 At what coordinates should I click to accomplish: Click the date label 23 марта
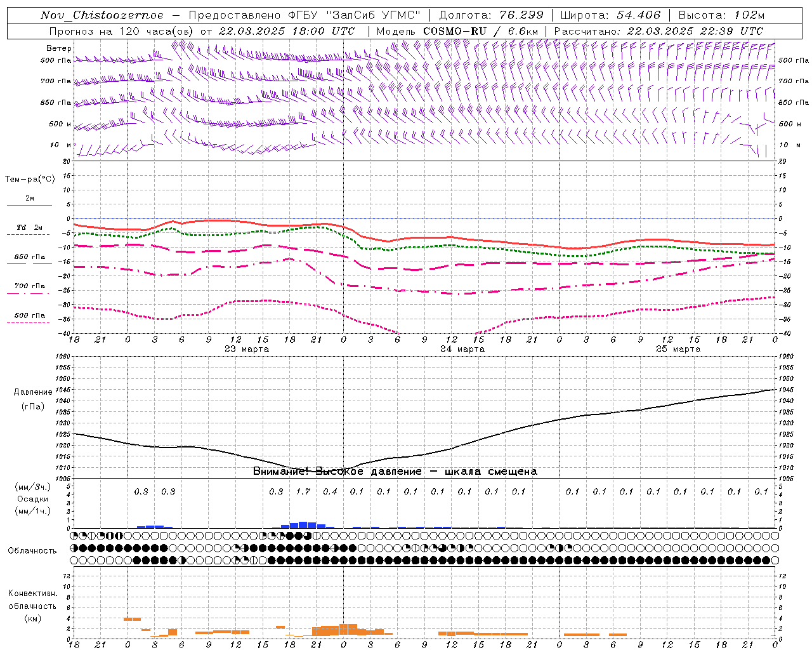[247, 348]
